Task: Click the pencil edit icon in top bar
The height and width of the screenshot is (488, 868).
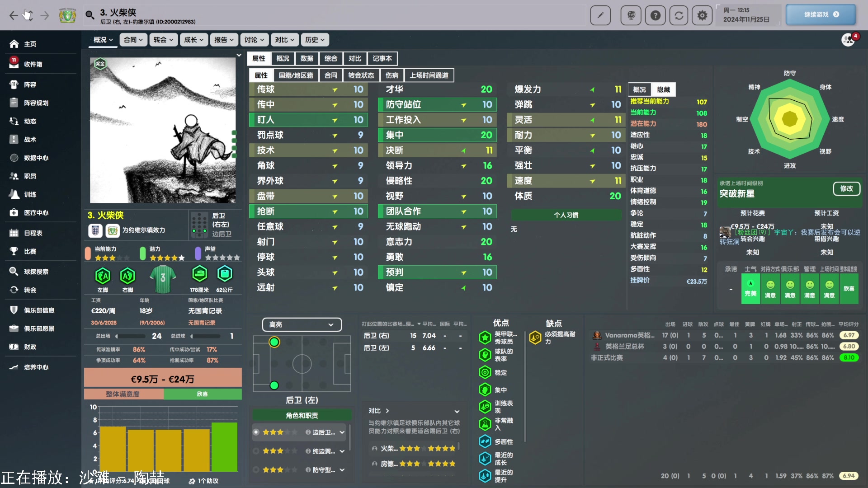Action: (x=600, y=15)
